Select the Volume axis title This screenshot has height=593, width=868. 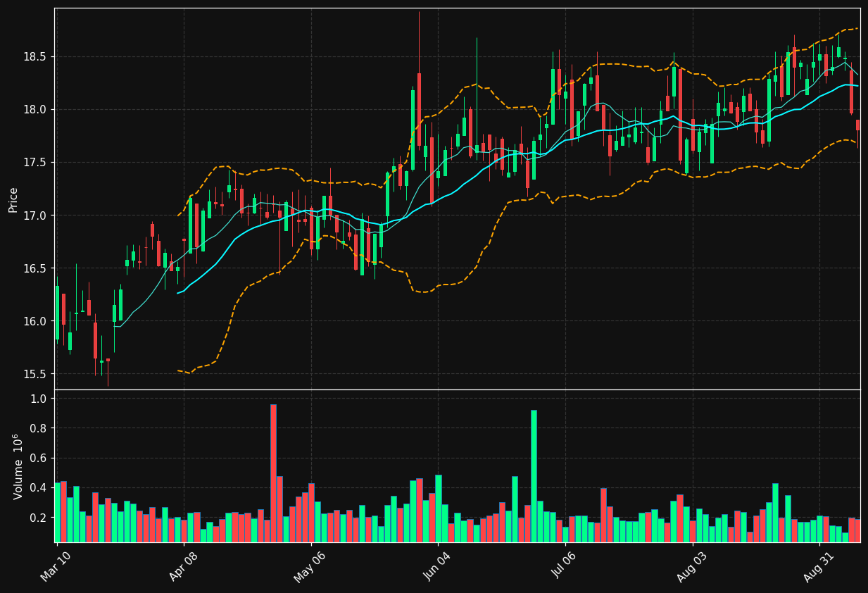[18, 466]
